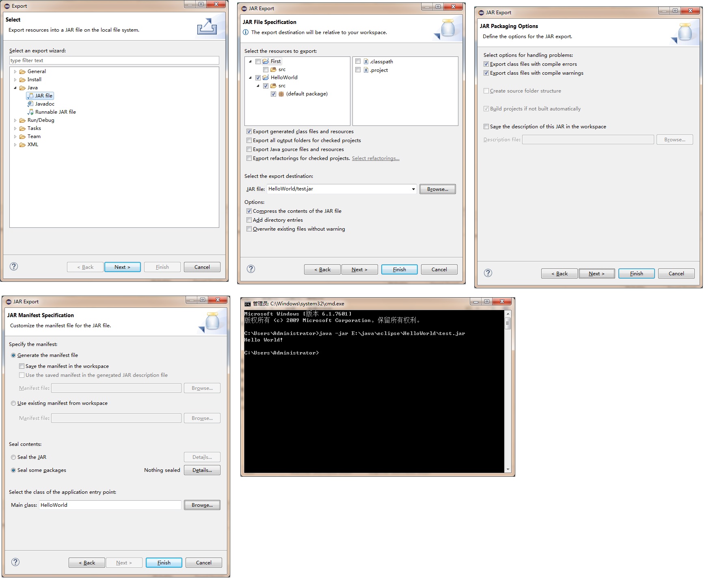713x588 pixels.
Task: Enable Add directory entries option
Action: [249, 220]
